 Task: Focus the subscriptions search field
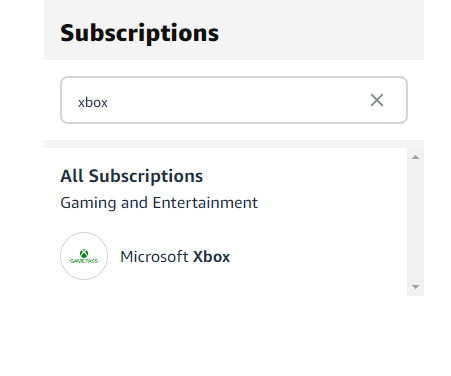point(234,100)
